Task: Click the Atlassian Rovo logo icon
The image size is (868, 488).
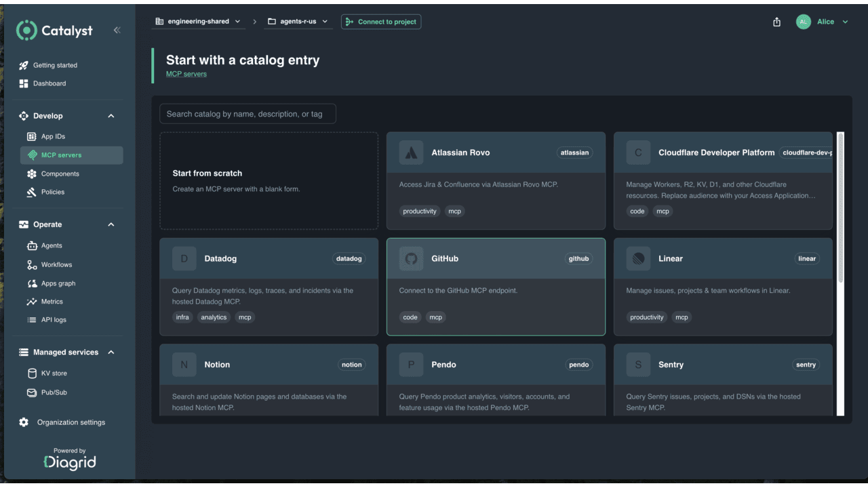Action: (411, 152)
